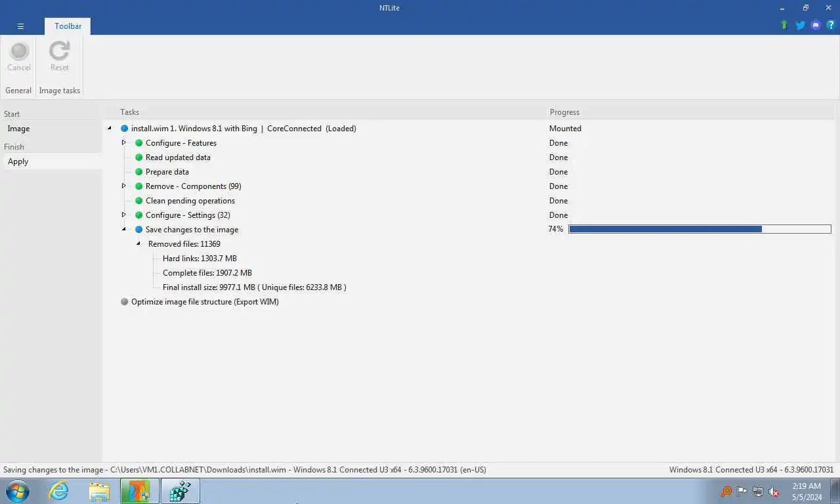Viewport: 840px width, 504px height.
Task: Click the green update arrow icon
Action: pyautogui.click(x=784, y=25)
